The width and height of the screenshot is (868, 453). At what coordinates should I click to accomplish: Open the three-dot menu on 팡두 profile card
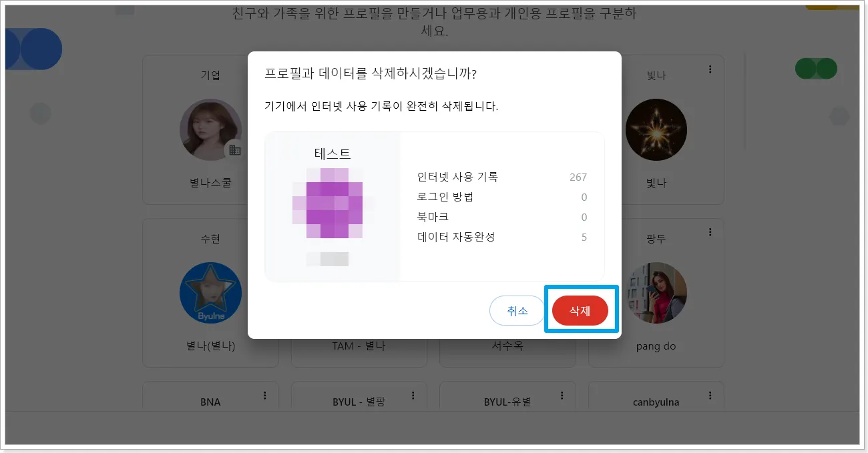click(x=710, y=232)
